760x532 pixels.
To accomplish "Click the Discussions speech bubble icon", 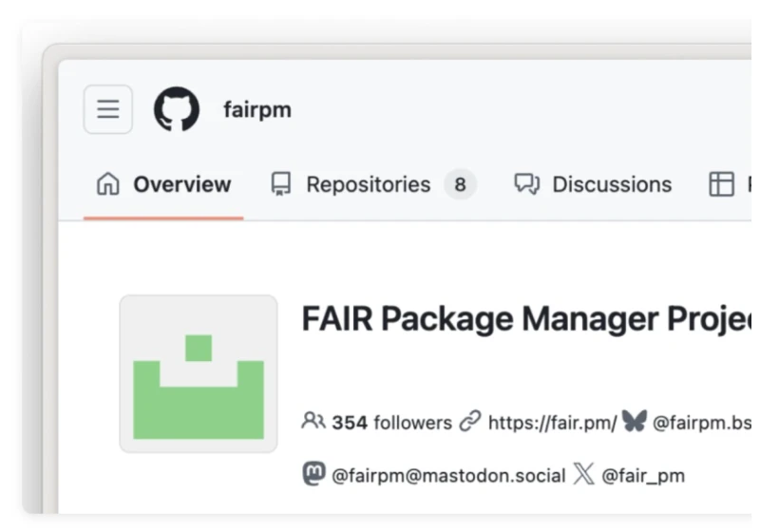I will tap(527, 184).
